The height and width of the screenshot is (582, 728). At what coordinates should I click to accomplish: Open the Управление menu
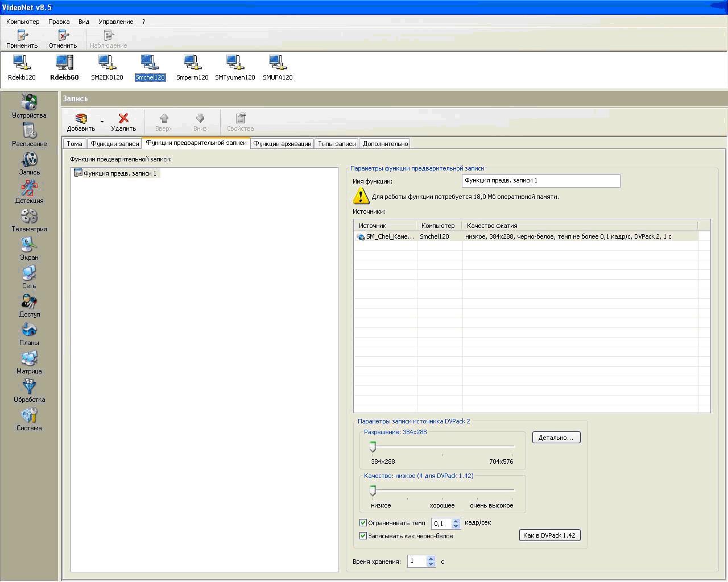pos(116,22)
